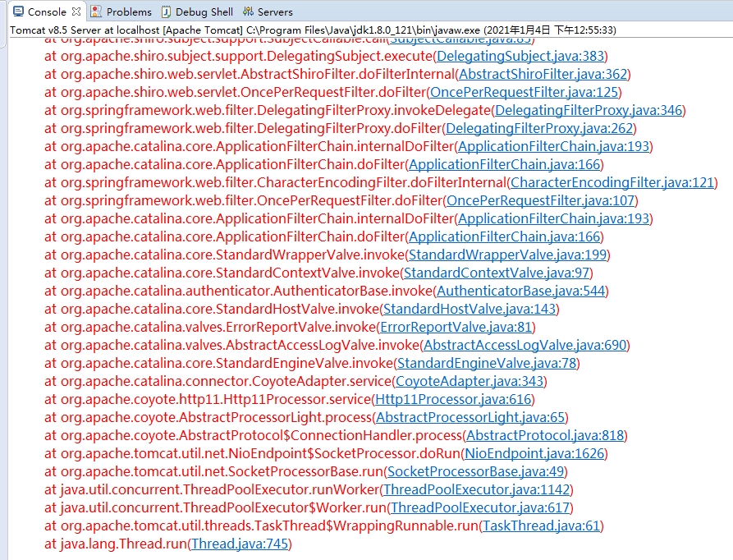Image resolution: width=733 pixels, height=560 pixels.
Task: Jump to AbstractProtocol.java:818
Action: click(545, 436)
